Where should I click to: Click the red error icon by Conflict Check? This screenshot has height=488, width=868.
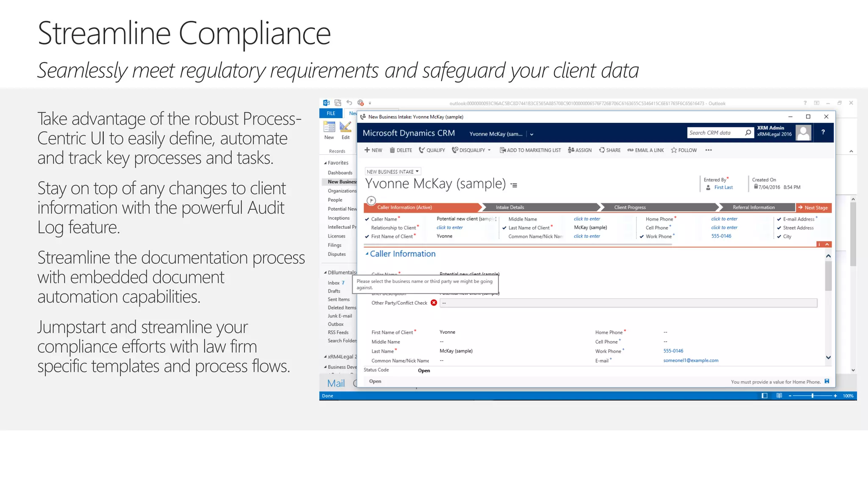(434, 302)
